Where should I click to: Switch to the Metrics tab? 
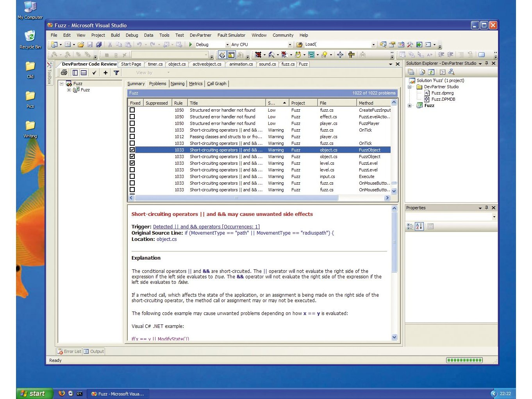196,84
